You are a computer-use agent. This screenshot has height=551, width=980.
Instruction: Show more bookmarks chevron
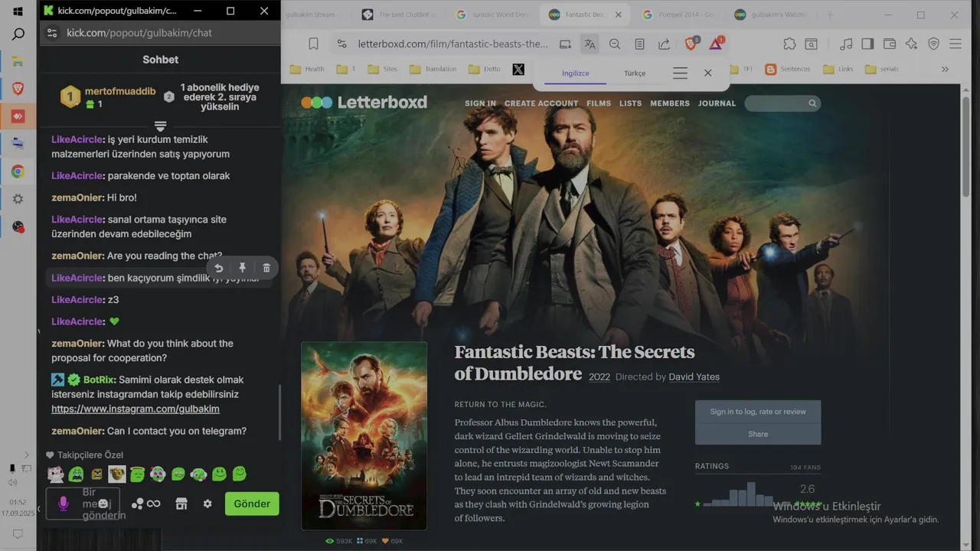[x=945, y=69]
